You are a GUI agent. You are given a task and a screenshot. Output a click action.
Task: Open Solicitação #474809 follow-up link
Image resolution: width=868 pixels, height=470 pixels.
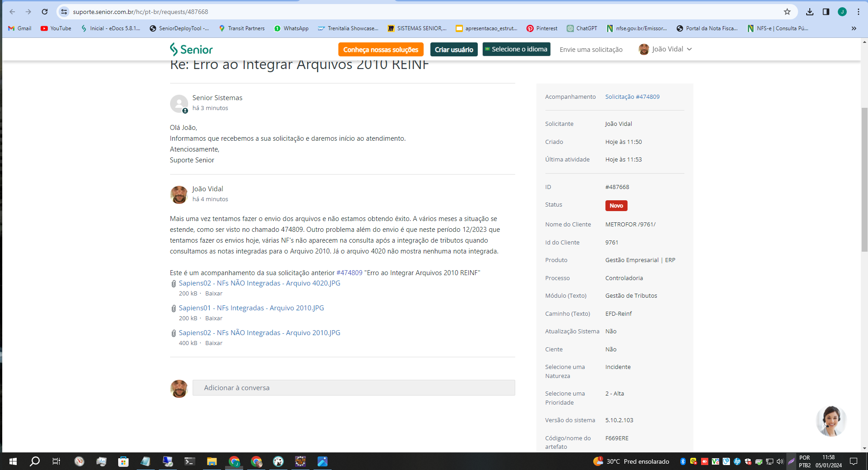click(632, 97)
